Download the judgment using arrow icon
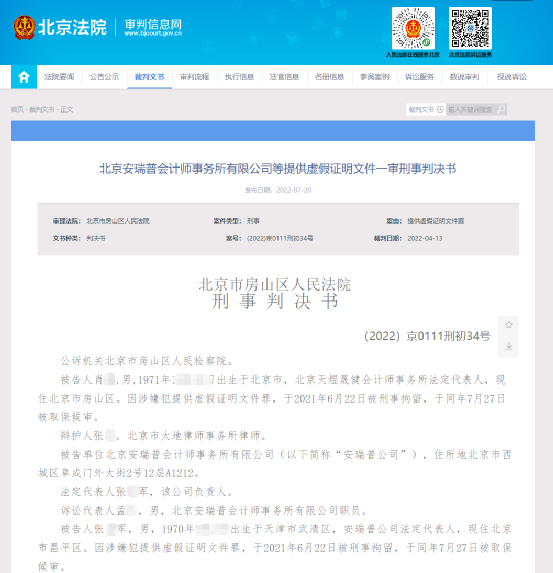Viewport: 553px width, 573px height. click(x=508, y=346)
